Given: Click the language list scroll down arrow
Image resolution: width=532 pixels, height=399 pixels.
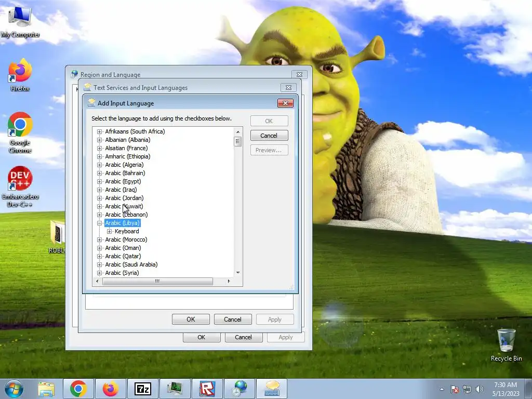Looking at the screenshot, I should (x=238, y=273).
